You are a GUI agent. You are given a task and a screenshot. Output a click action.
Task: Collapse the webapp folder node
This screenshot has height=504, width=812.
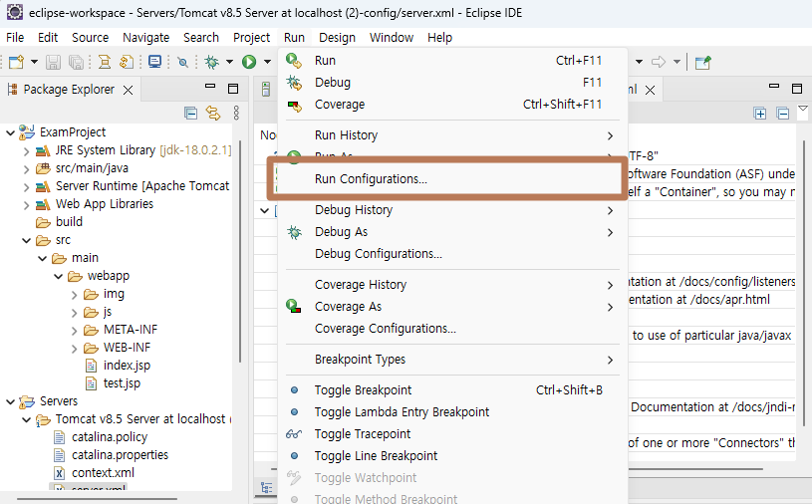[59, 276]
